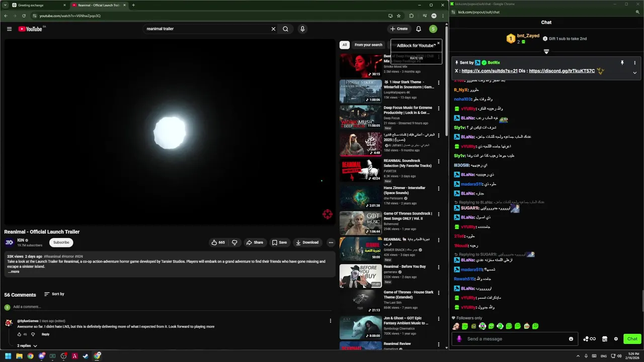
Task: Open the x.com link in pinned message
Action: pos(490,71)
